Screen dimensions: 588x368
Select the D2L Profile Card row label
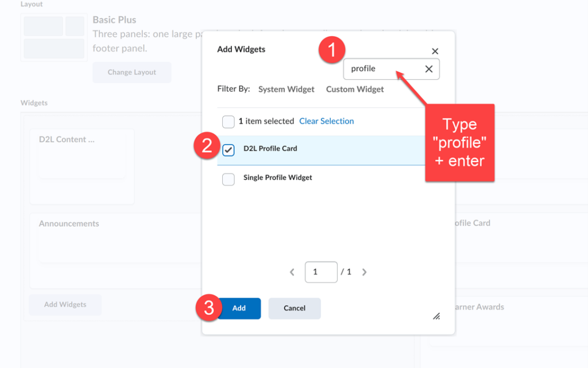pos(270,148)
